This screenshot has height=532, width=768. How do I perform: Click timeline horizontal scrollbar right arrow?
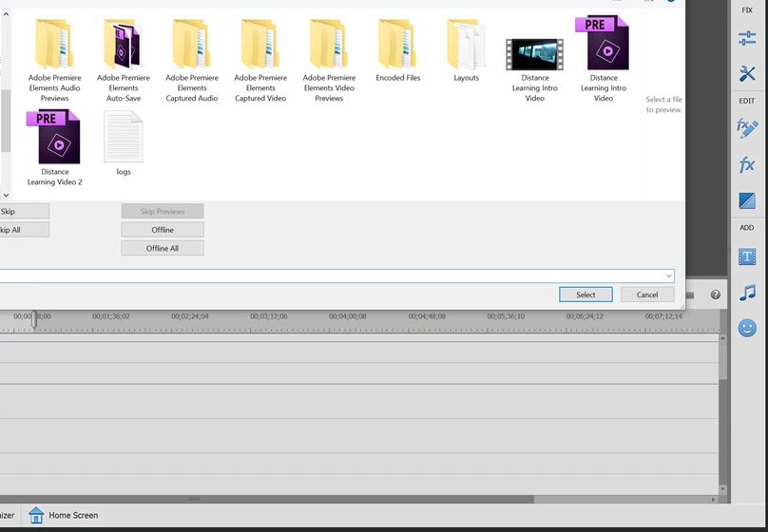coord(713,500)
